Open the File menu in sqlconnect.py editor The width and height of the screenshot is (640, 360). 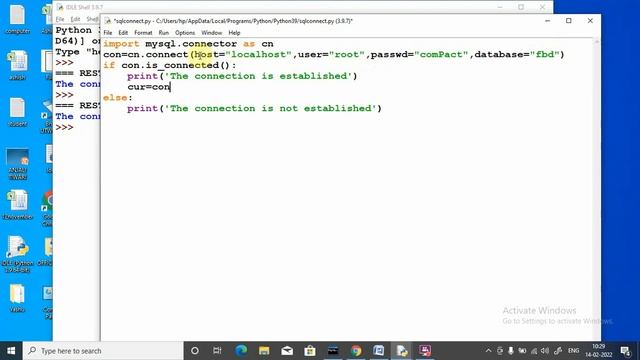[x=108, y=33]
